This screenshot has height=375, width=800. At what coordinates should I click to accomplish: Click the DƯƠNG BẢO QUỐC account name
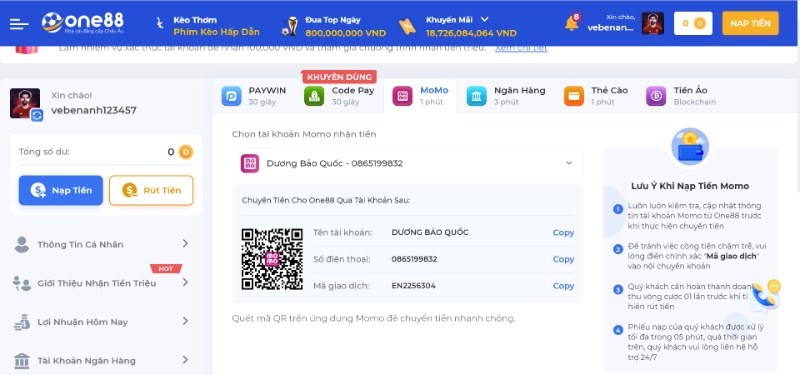point(430,233)
